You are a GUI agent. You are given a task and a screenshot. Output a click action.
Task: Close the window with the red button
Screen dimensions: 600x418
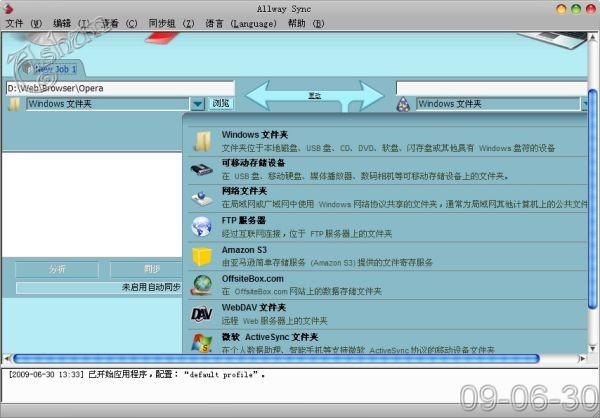tap(591, 9)
